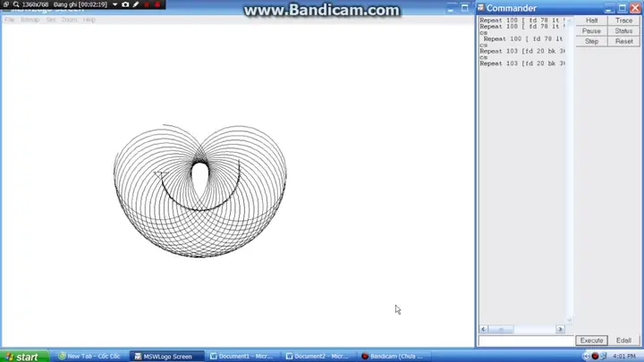The height and width of the screenshot is (362, 644).
Task: Click the Pause button in Commander
Action: (591, 31)
